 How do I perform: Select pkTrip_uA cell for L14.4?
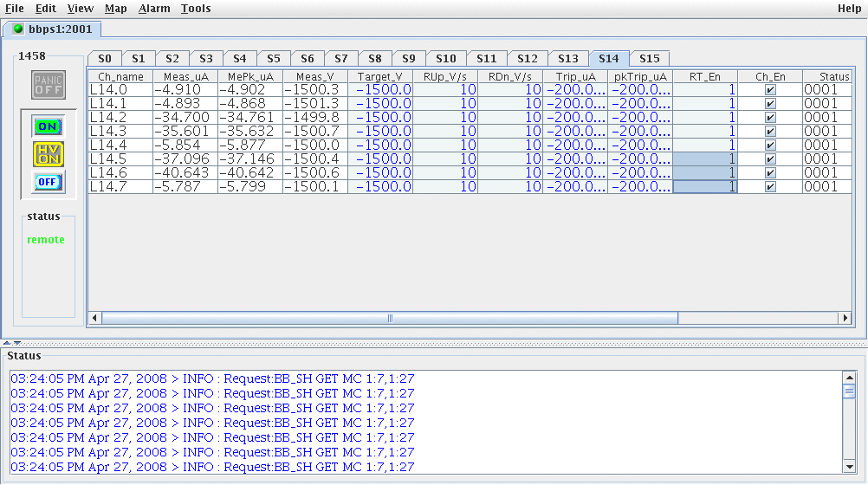(x=640, y=145)
